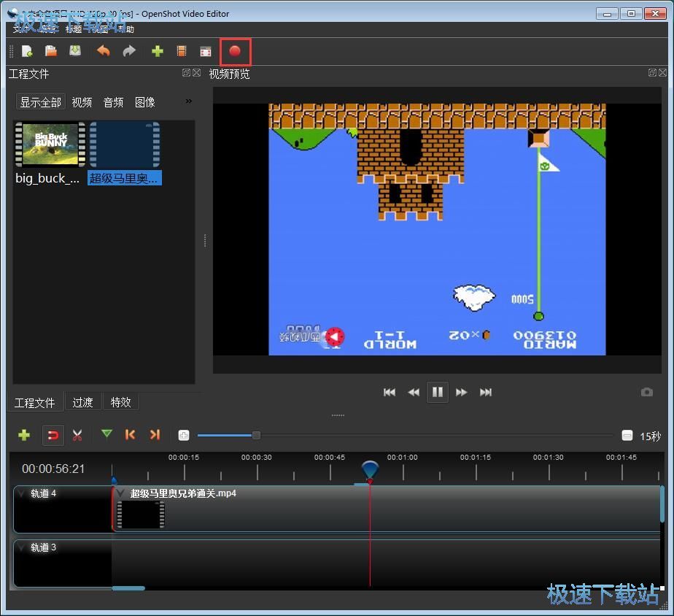Open the 帮助 menu

(x=125, y=28)
